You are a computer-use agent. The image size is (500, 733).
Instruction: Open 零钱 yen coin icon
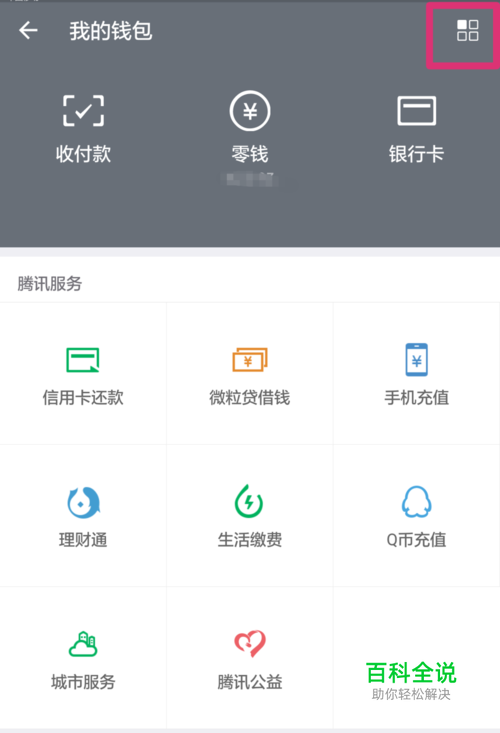[x=250, y=111]
